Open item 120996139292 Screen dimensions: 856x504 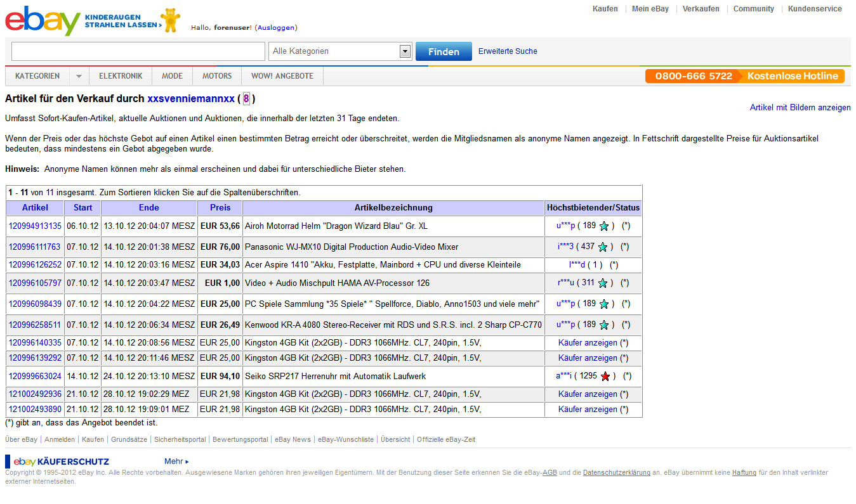[x=35, y=358]
